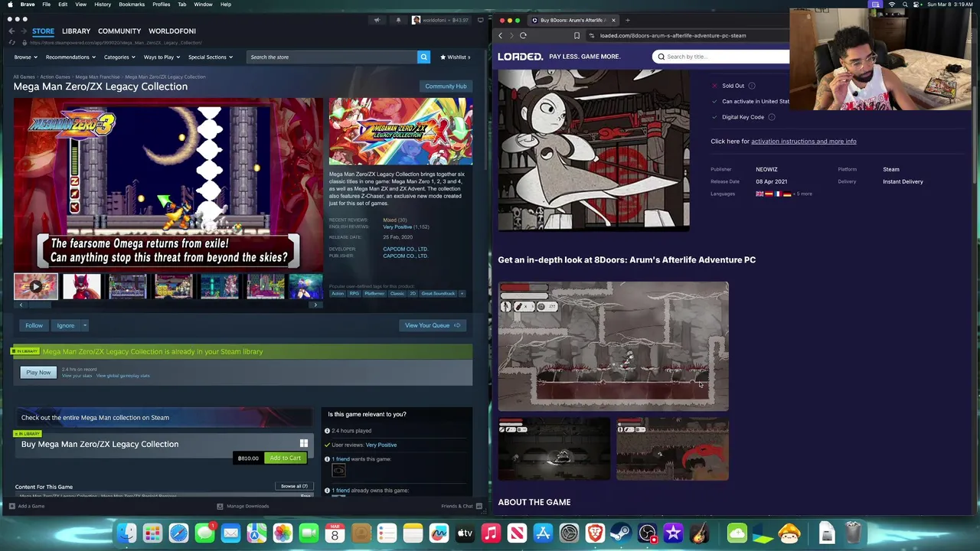The width and height of the screenshot is (980, 551).
Task: Click the Loaded address bar URL
Action: pos(673,35)
